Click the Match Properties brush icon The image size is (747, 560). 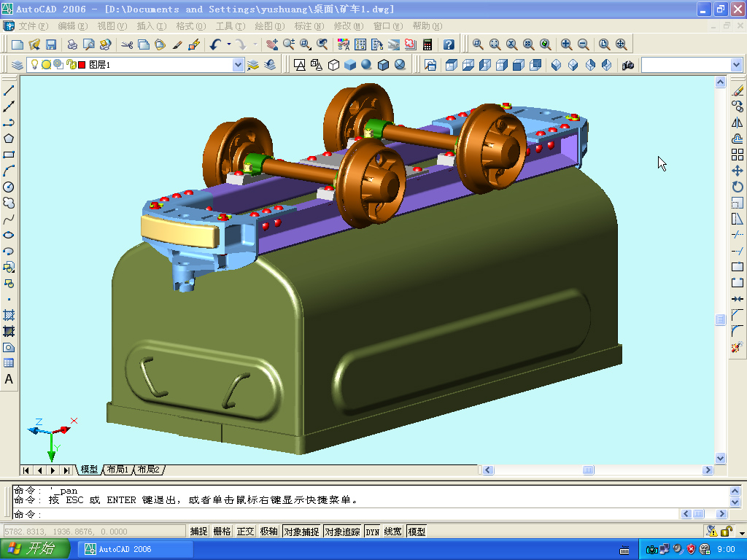[177, 44]
